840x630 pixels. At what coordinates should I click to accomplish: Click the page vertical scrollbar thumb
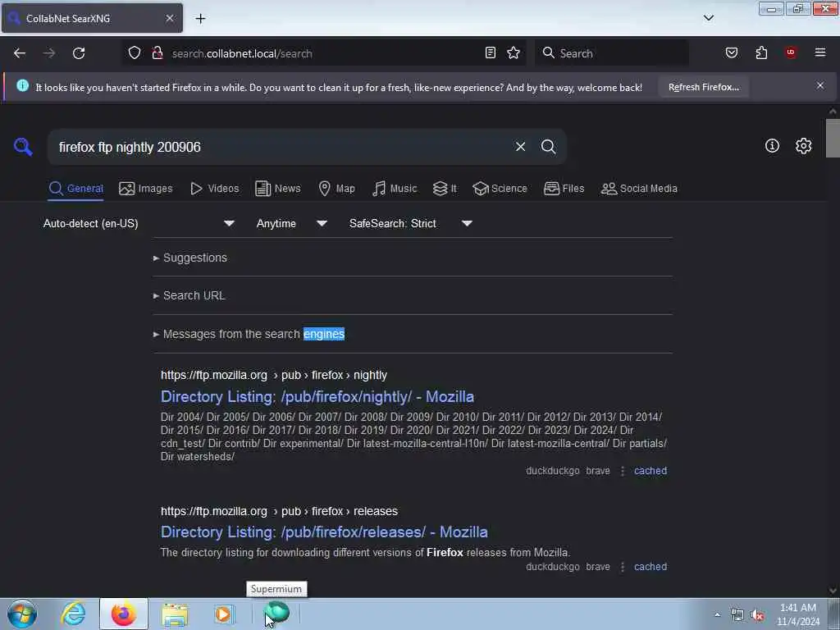pos(833,138)
